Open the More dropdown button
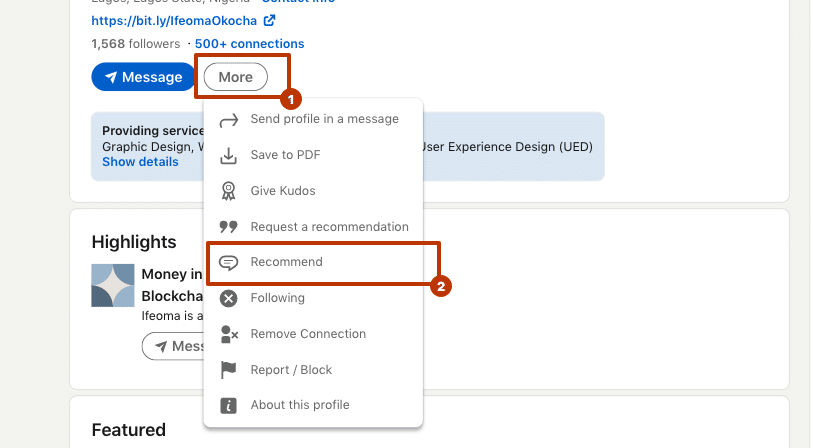This screenshot has width=813, height=448. click(x=236, y=77)
